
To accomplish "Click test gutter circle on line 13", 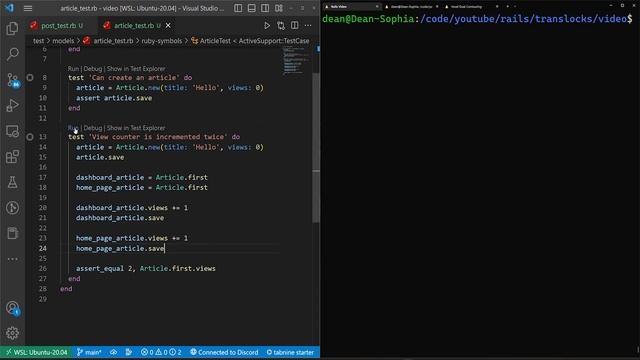I will tap(30, 137).
